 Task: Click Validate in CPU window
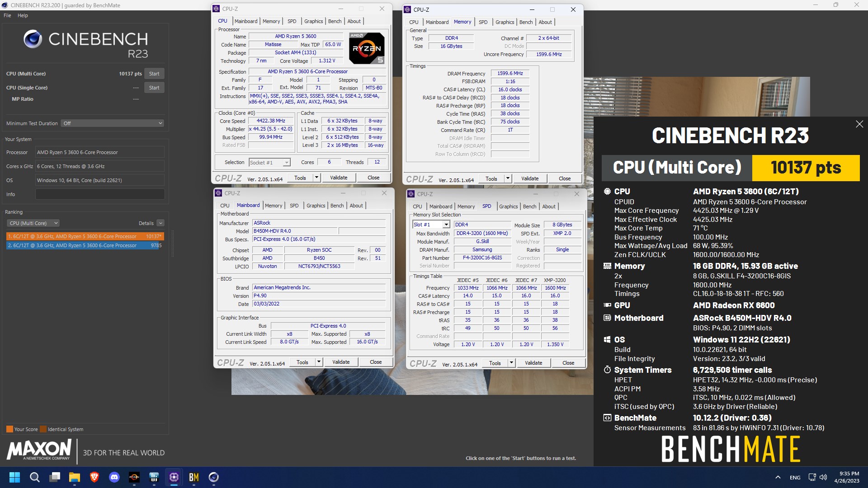(x=339, y=178)
